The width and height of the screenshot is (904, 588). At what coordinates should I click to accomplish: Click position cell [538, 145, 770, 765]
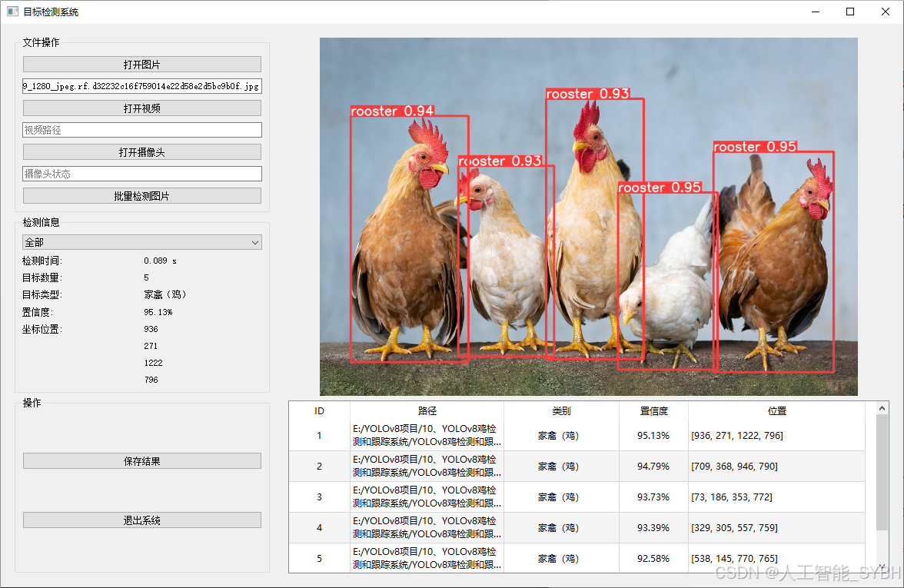coord(776,558)
